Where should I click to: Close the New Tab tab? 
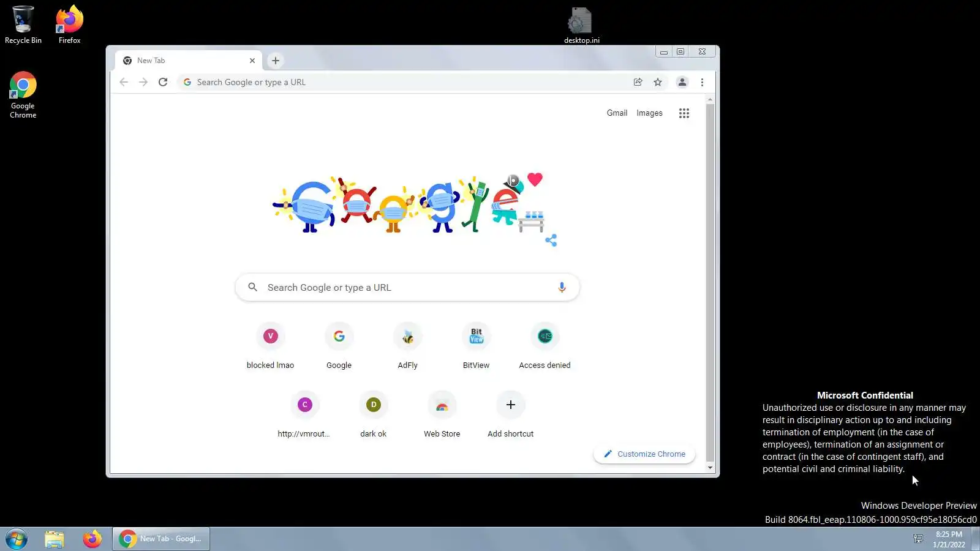(x=252, y=61)
